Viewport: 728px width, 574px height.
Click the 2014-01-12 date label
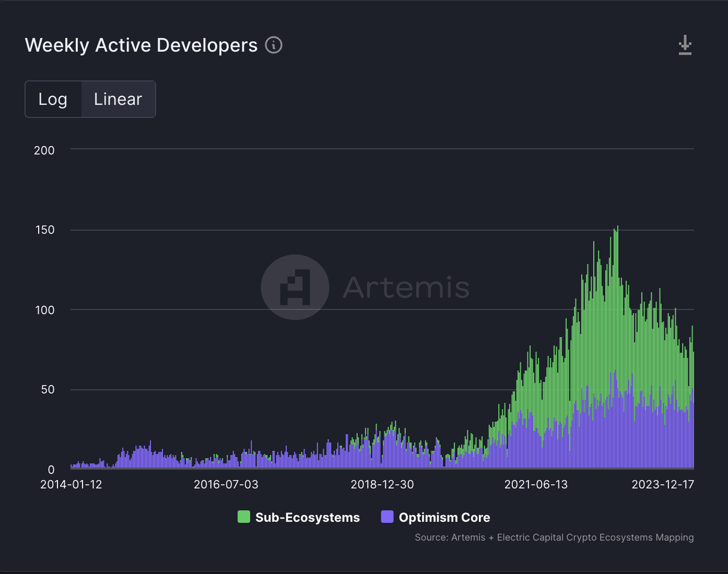point(71,484)
